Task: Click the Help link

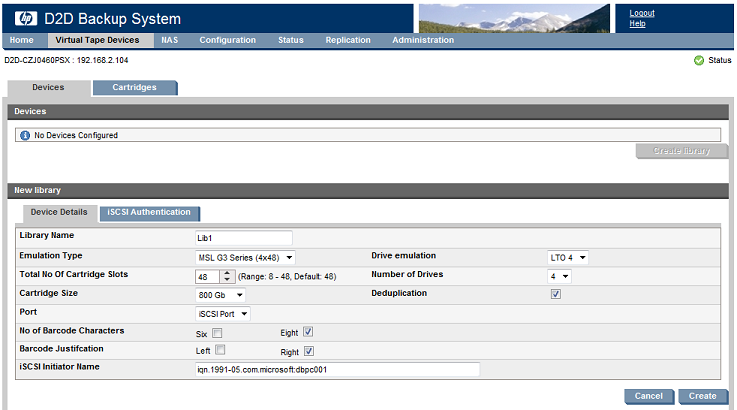Action: tap(637, 24)
